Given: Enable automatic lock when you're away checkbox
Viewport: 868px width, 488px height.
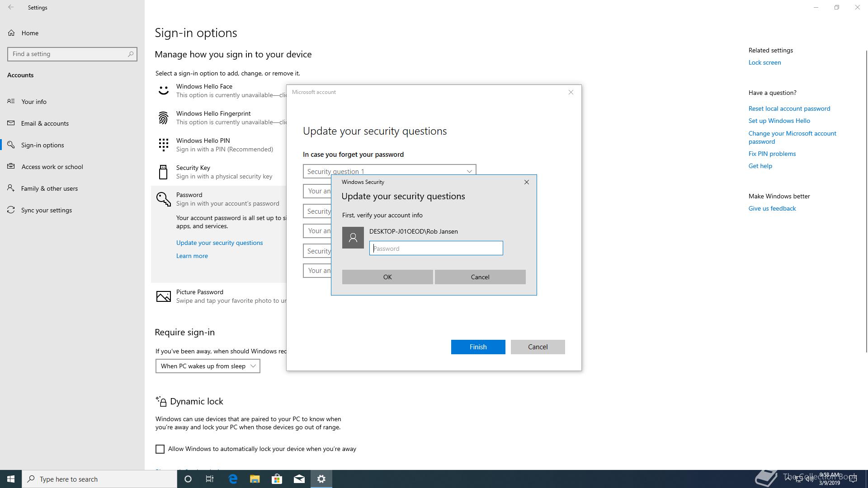Looking at the screenshot, I should pos(160,449).
